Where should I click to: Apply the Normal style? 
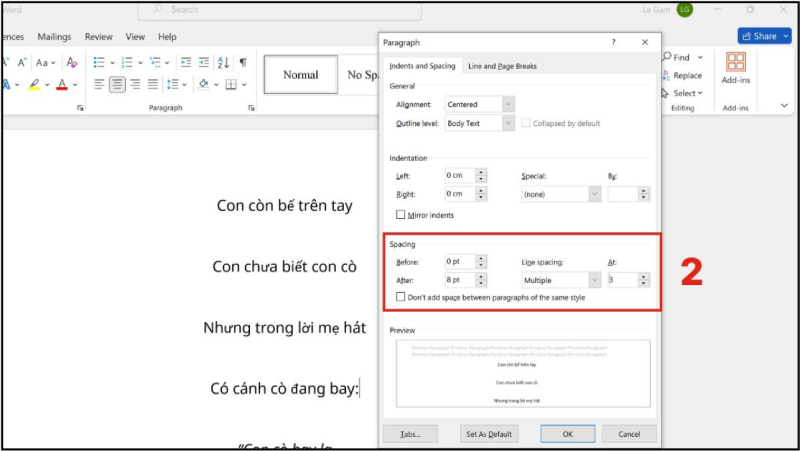(301, 74)
